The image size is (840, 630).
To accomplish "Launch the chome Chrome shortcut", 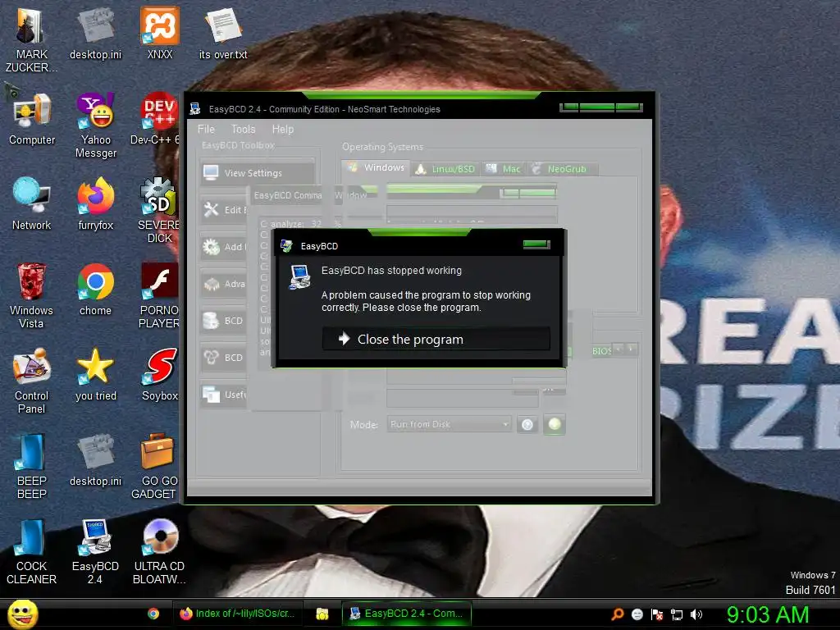I will pyautogui.click(x=96, y=290).
